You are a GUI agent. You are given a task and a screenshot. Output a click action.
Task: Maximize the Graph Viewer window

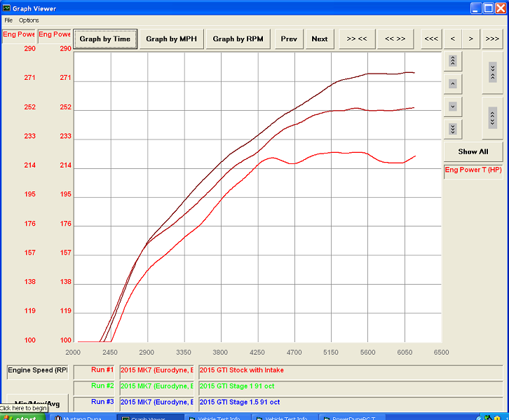(x=488, y=8)
